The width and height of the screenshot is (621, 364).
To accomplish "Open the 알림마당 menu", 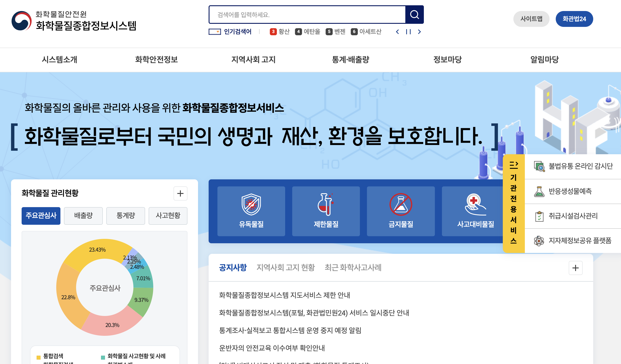I will coord(544,59).
